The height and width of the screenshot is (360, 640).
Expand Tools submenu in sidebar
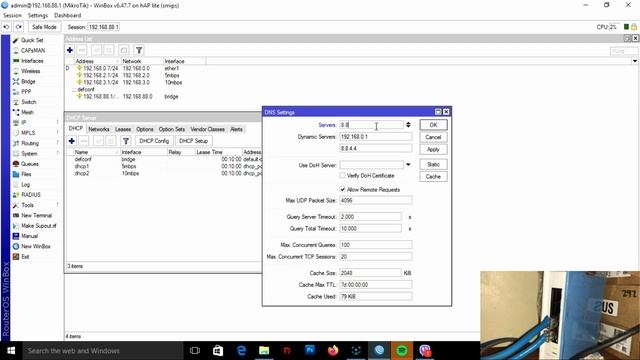[x=58, y=205]
